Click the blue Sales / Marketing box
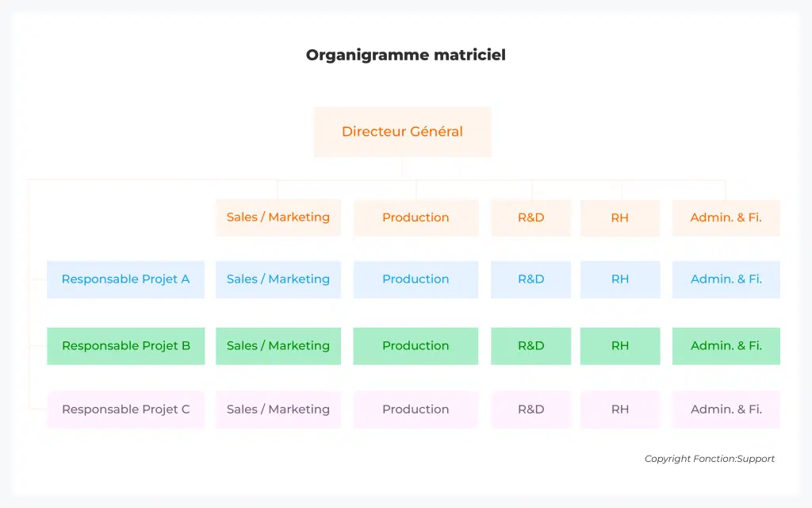 pyautogui.click(x=278, y=279)
